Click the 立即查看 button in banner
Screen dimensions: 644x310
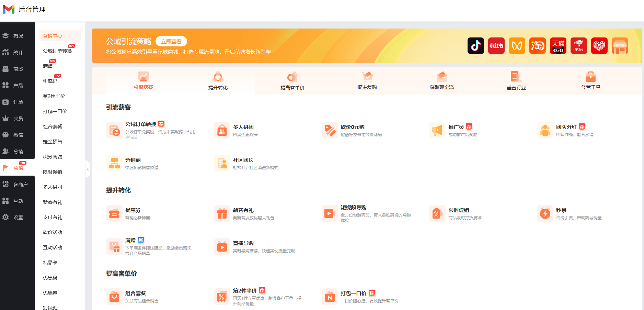171,42
